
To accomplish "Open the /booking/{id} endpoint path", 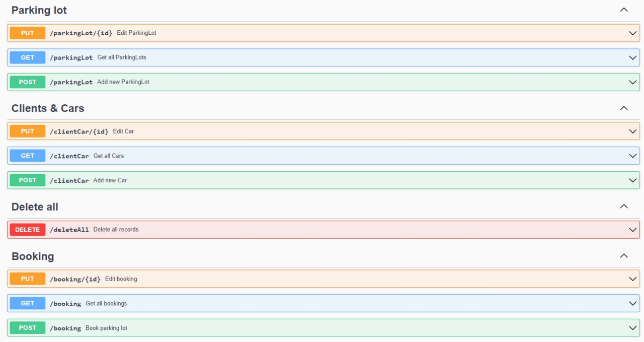I will [x=75, y=279].
